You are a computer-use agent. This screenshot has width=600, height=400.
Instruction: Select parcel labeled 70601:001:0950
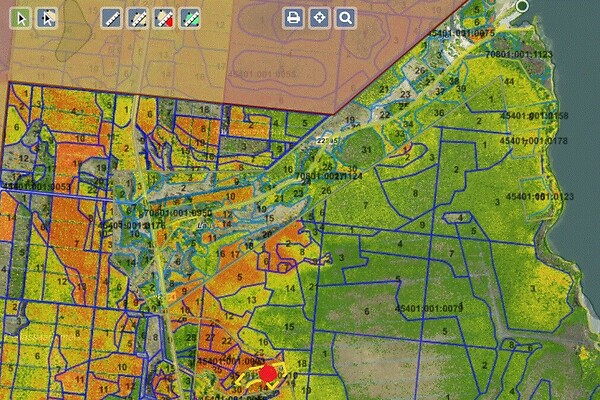click(x=177, y=213)
